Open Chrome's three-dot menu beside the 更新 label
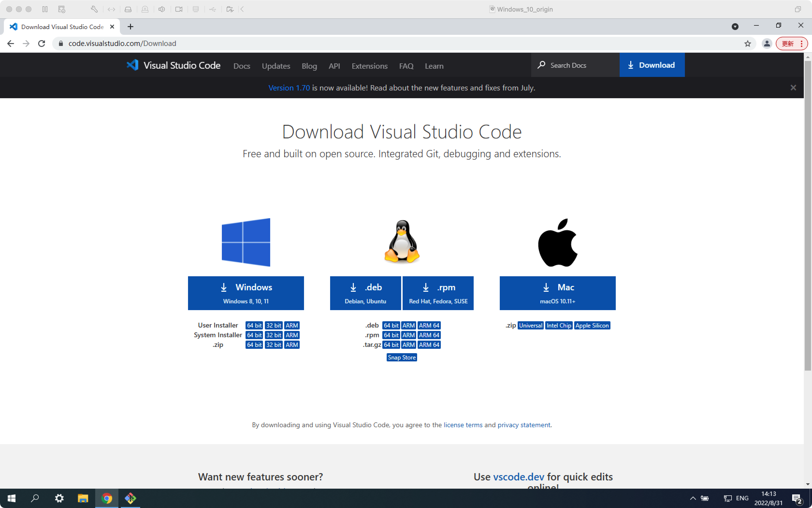 coord(802,43)
